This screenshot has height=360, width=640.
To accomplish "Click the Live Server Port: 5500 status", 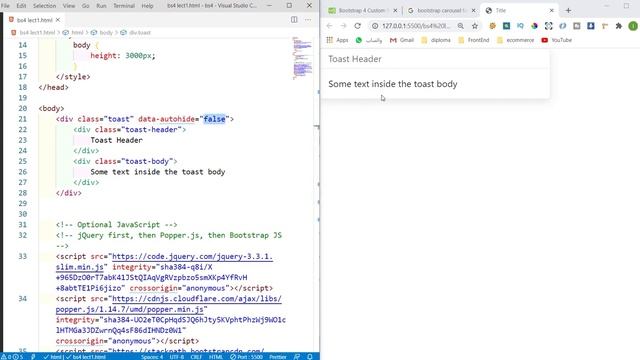I will (x=246, y=357).
